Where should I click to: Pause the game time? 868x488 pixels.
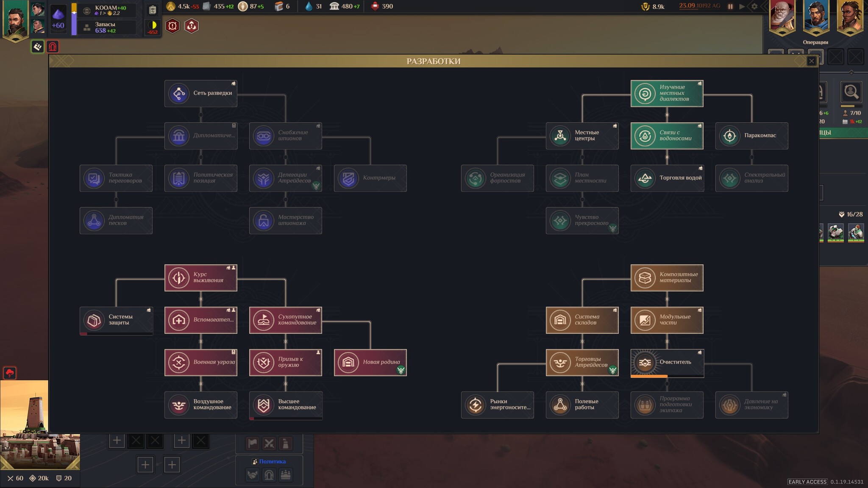(730, 6)
